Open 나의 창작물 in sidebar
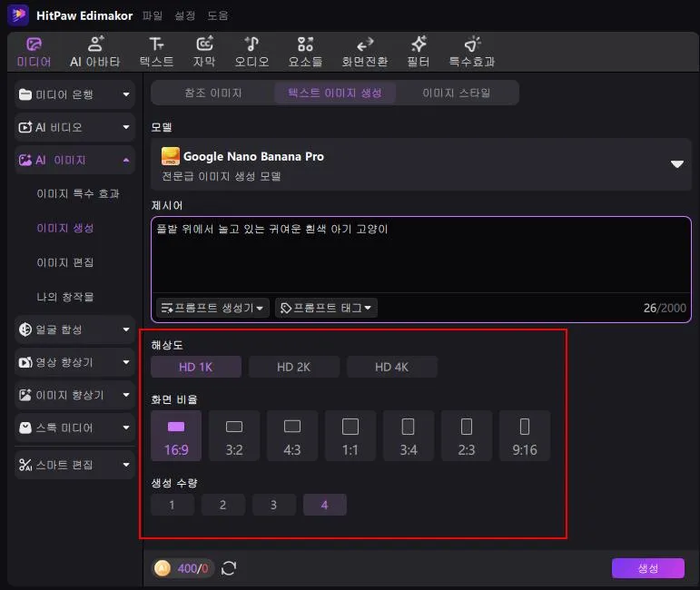 65,297
